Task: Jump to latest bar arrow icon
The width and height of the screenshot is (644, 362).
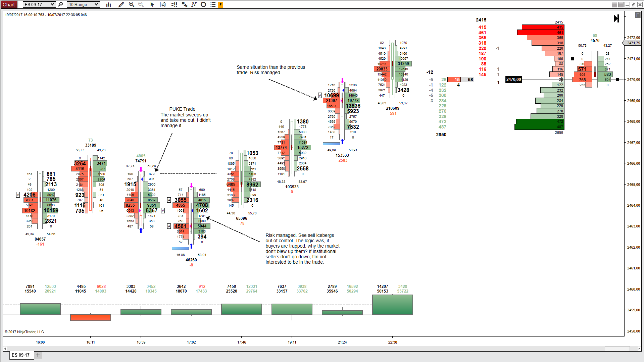Action: click(616, 18)
